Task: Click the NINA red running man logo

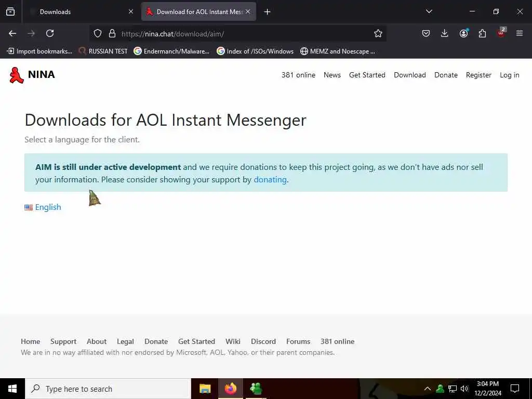Action: (x=16, y=75)
